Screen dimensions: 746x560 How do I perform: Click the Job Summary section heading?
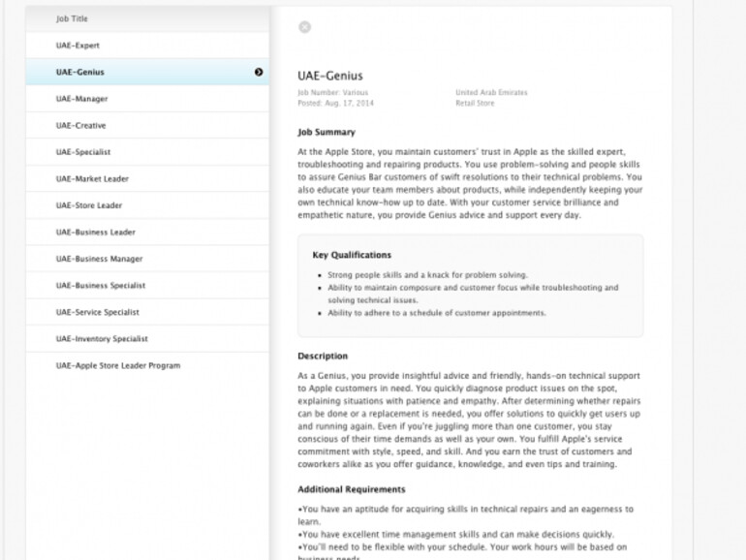click(326, 132)
